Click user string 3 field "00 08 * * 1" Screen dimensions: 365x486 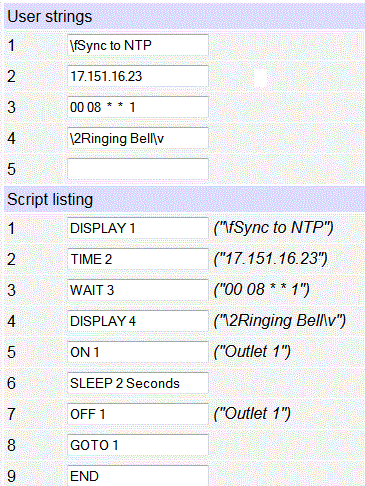click(x=138, y=107)
